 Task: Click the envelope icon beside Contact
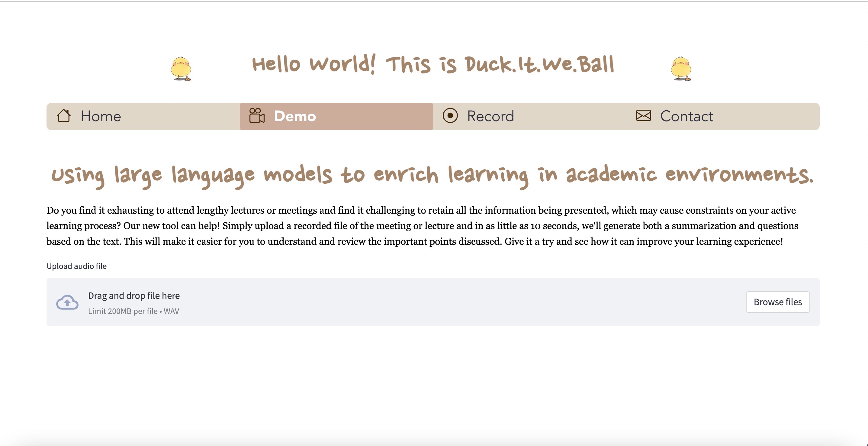[643, 116]
